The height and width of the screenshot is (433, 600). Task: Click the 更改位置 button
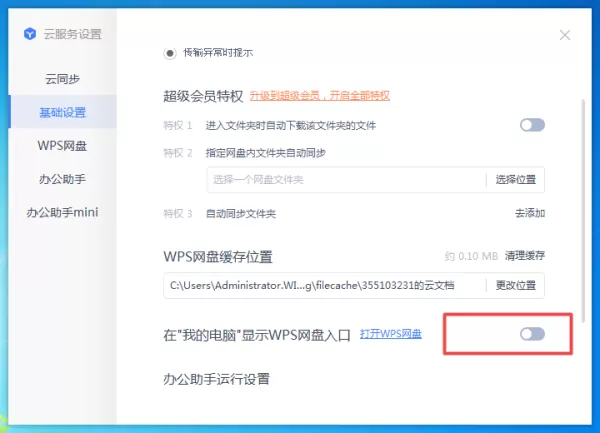[x=515, y=285]
